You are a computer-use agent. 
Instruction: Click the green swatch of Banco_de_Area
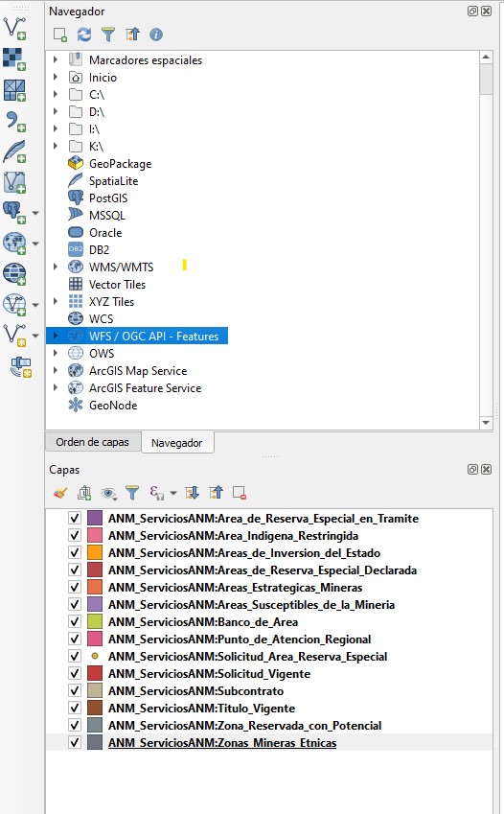coord(95,621)
